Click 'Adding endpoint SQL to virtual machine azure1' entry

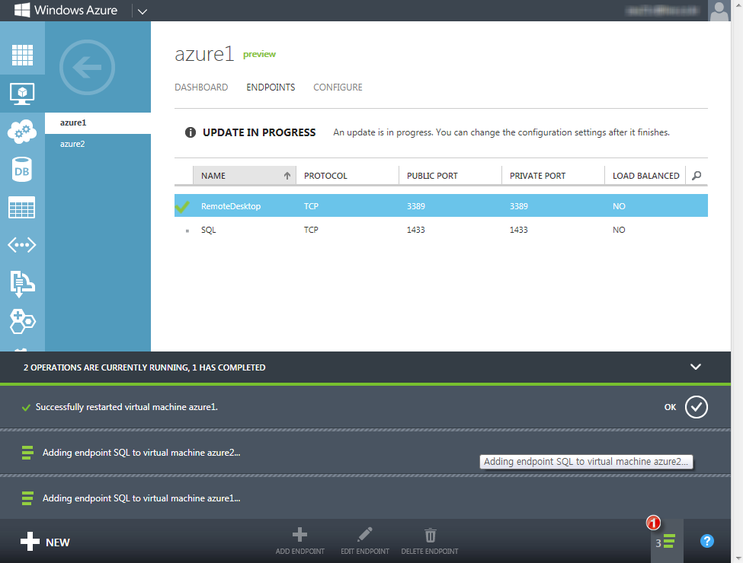[x=141, y=498]
